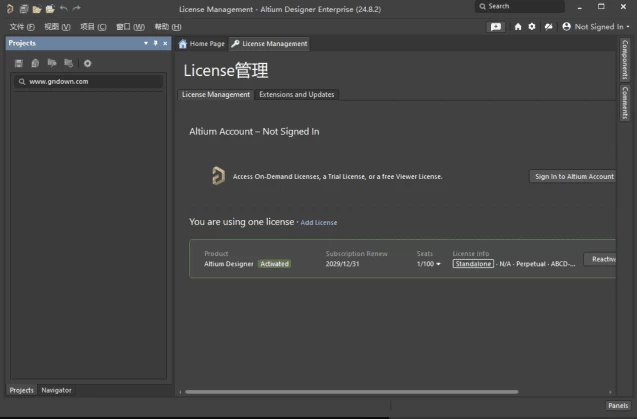Click the Save icon in title bar
This screenshot has height=419, width=637.
coord(23,8)
